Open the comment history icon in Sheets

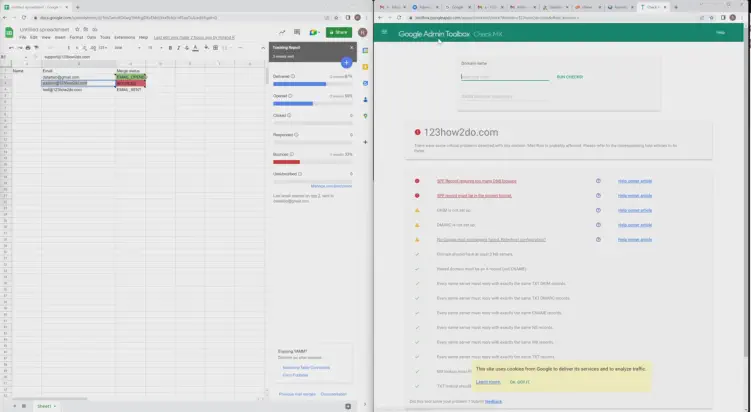tap(296, 32)
